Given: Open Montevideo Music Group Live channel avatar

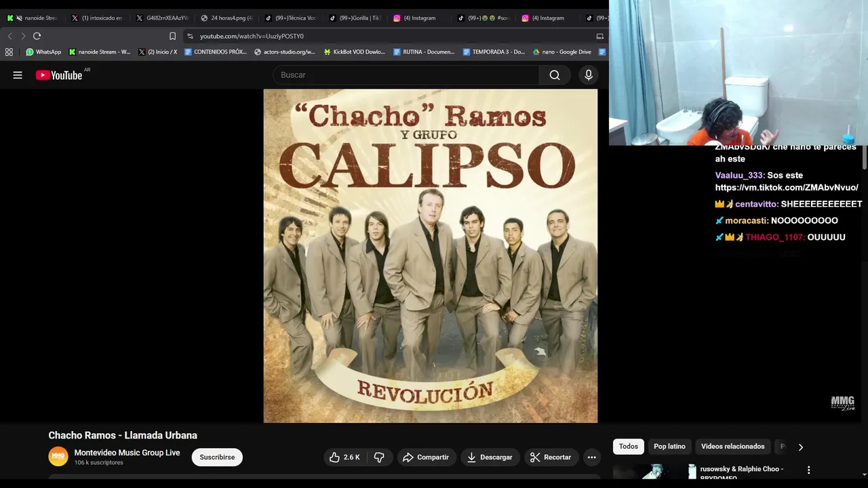Looking at the screenshot, I should [58, 457].
